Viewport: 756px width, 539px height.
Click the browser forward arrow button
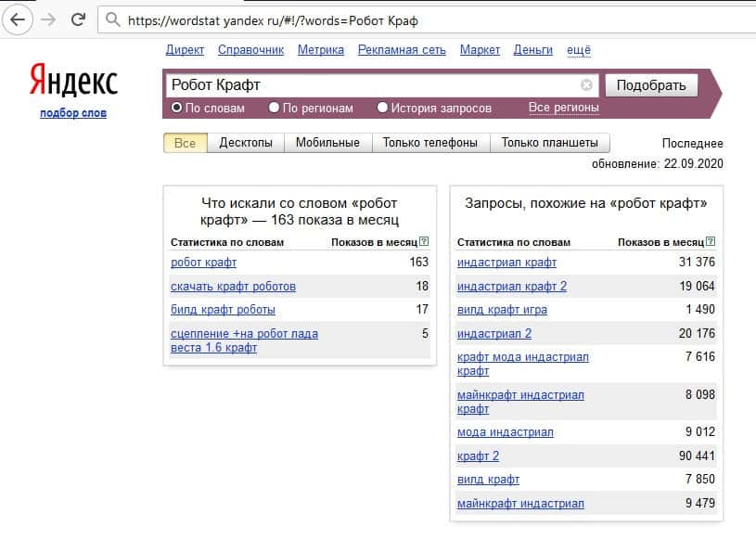click(47, 19)
